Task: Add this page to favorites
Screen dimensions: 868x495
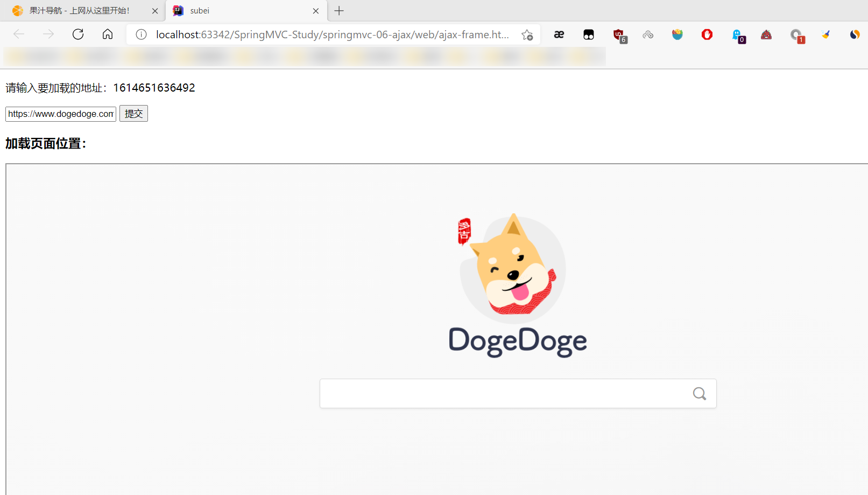Action: [527, 35]
